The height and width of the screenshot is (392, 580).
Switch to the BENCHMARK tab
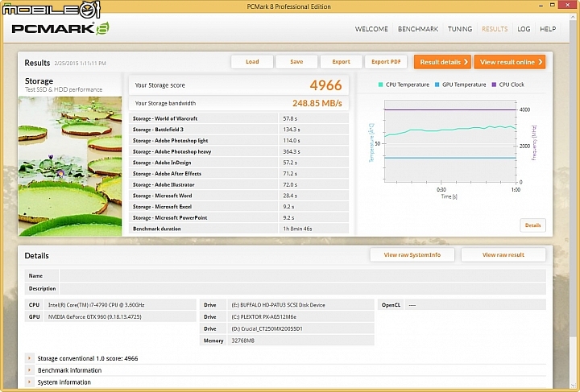418,29
